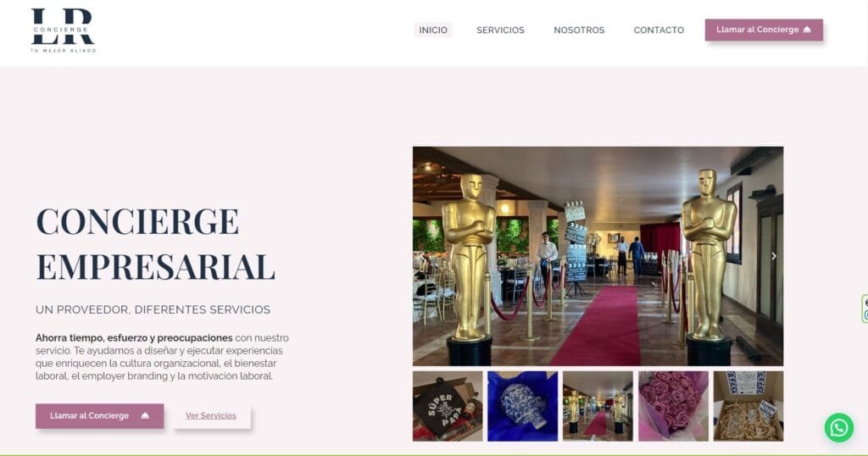Navigate to CONTACTO

[659, 30]
